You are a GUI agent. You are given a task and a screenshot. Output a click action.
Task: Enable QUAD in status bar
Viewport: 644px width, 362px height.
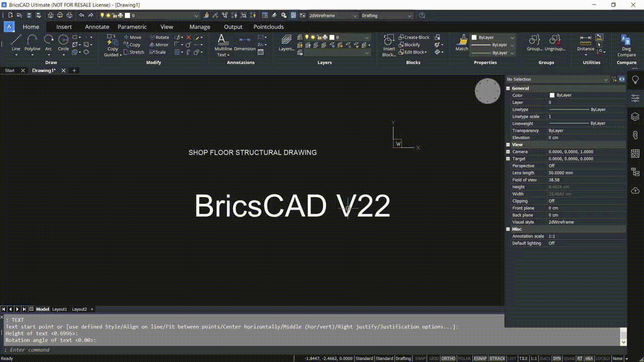click(569, 358)
